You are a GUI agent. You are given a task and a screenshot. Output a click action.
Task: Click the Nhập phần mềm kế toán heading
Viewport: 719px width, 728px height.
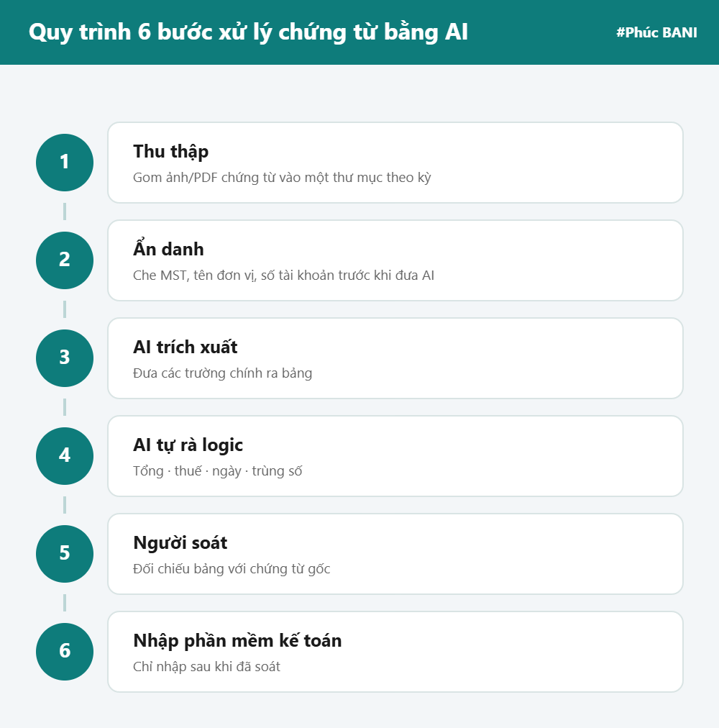[237, 641]
